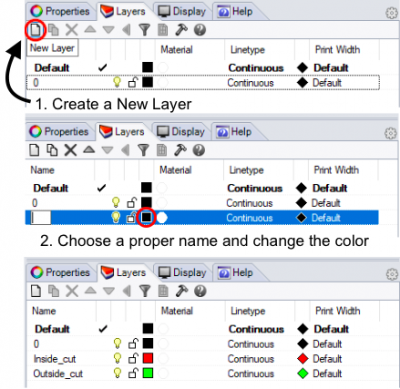Viewport: 400px width, 389px height.
Task: Click layer name input field in middle panel
Action: pos(41,217)
